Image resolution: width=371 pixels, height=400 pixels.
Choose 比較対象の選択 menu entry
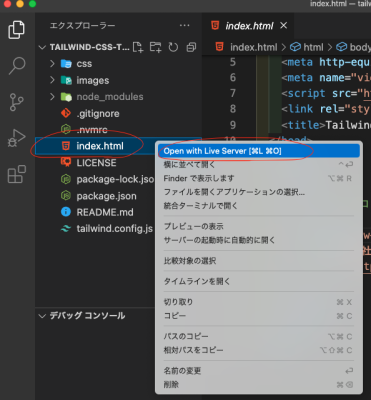(x=259, y=261)
